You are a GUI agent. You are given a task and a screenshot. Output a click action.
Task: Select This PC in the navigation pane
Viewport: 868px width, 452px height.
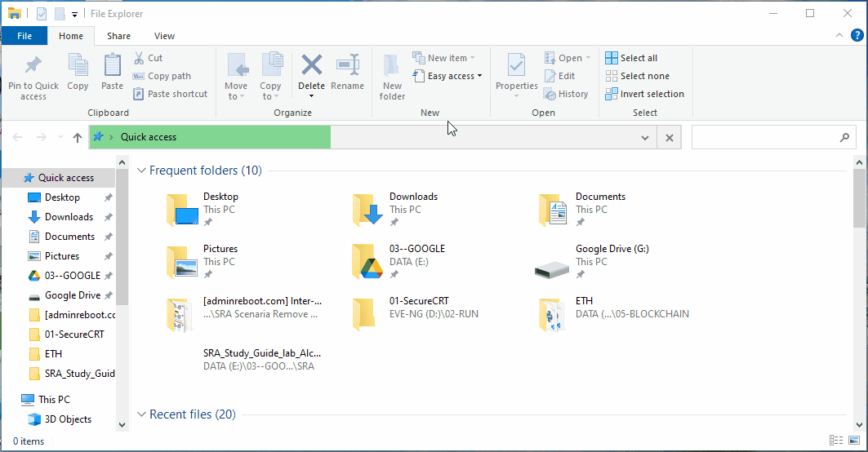tap(54, 400)
